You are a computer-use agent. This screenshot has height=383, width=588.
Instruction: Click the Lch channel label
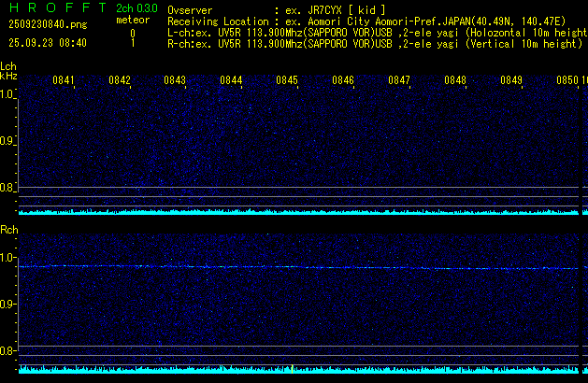pyautogui.click(x=8, y=67)
